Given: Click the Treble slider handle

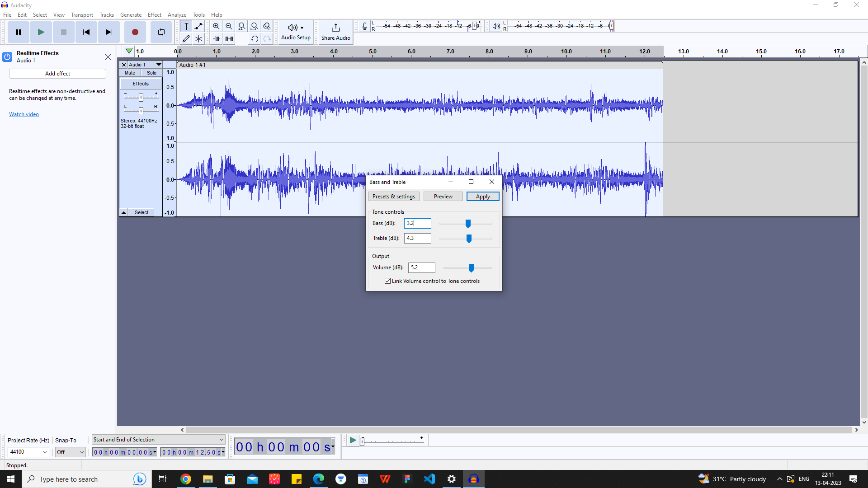Looking at the screenshot, I should pyautogui.click(x=469, y=239).
